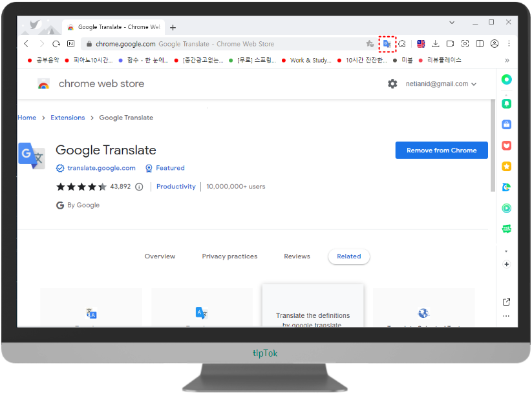
Task: Click the rating info icon next to 43,892
Action: 139,187
